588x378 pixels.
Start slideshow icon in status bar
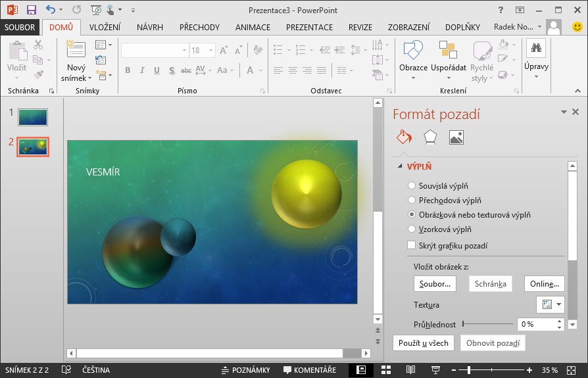click(435, 370)
